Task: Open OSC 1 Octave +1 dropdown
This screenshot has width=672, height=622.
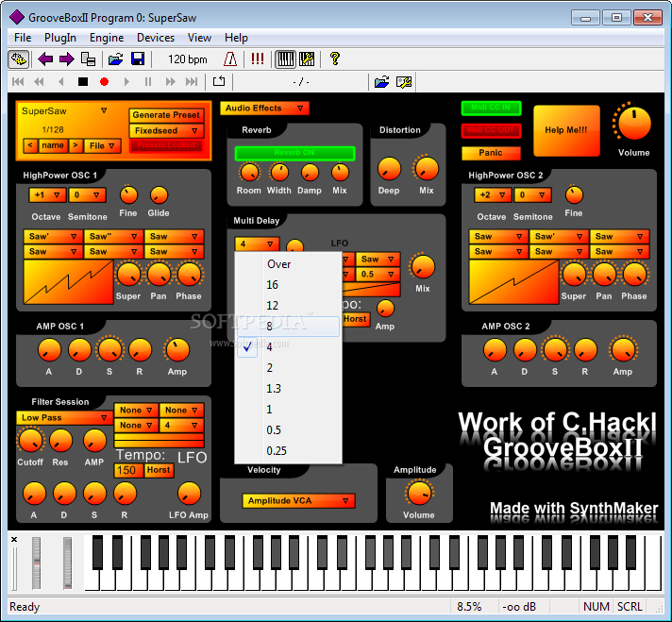Action: (47, 195)
